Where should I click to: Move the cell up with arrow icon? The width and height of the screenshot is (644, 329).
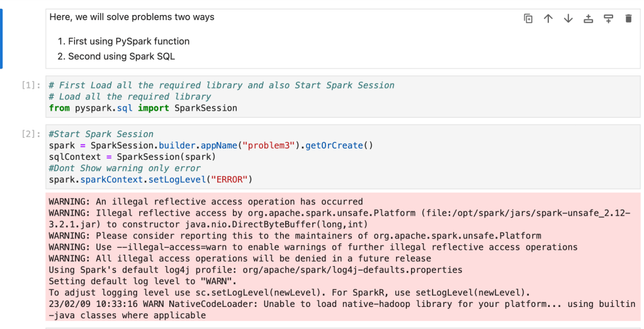(548, 19)
